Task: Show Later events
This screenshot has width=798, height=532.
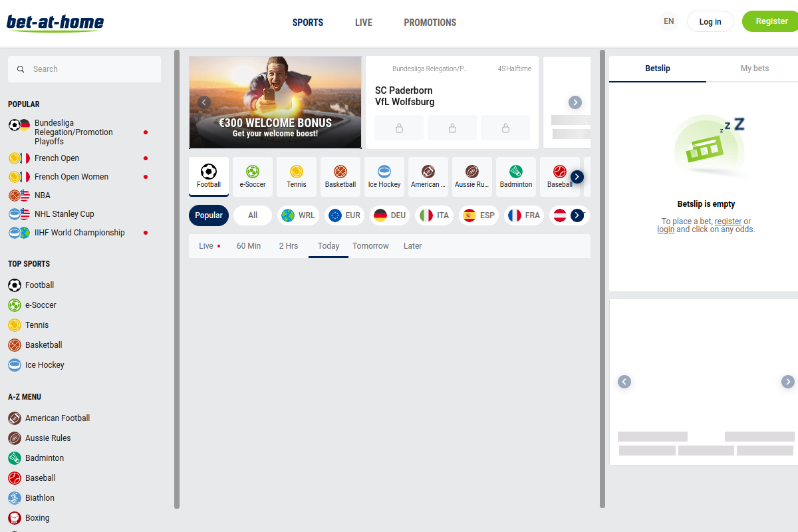Action: click(413, 246)
